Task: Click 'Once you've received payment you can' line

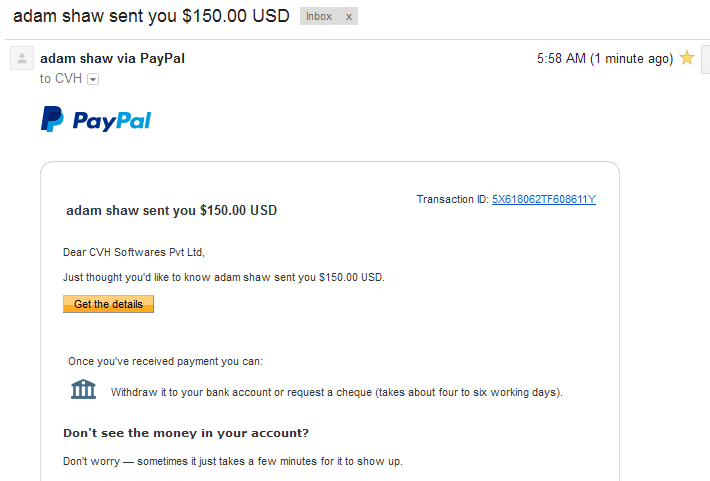Action: point(165,361)
